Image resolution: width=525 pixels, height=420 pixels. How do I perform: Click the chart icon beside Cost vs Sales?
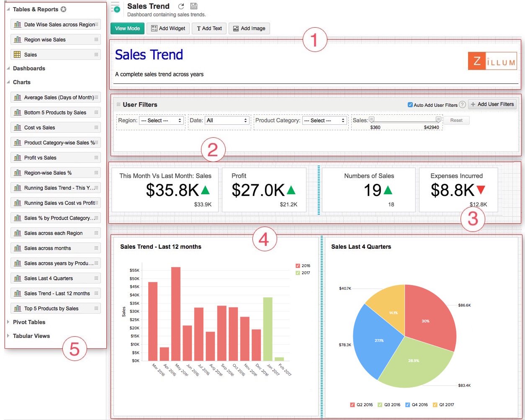coord(17,127)
